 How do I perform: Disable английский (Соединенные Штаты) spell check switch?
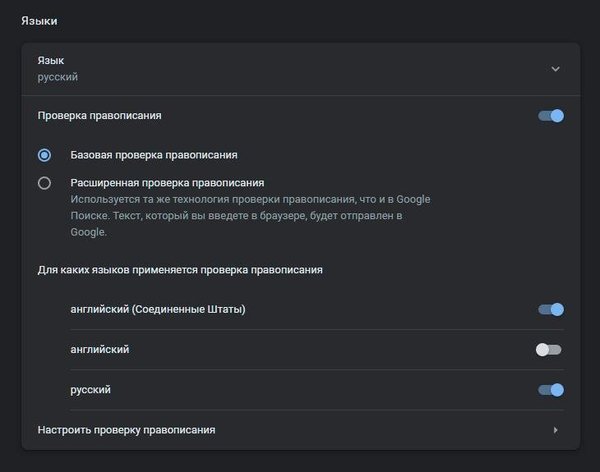click(551, 310)
